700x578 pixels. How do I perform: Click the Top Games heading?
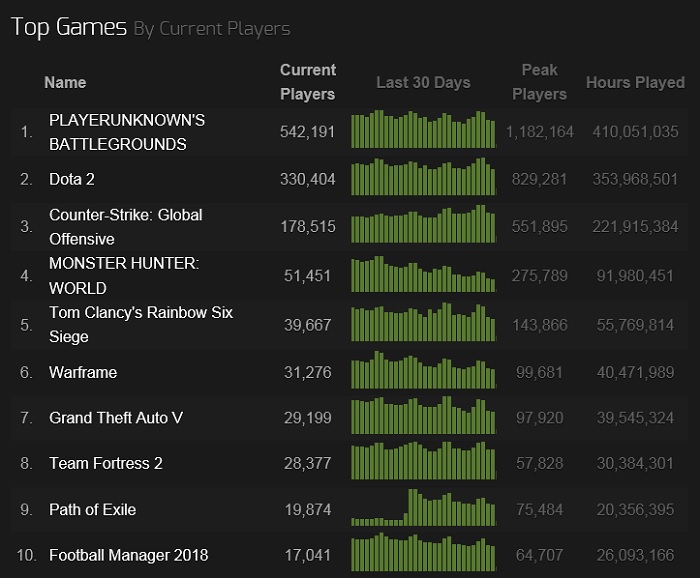point(69,27)
